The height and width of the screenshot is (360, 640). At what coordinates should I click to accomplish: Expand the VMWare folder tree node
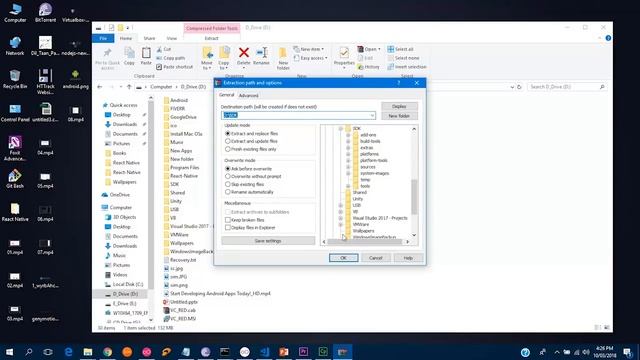click(340, 224)
